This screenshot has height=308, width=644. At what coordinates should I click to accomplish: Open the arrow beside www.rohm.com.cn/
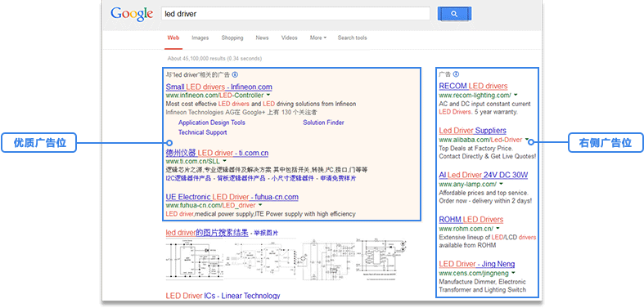pyautogui.click(x=498, y=229)
